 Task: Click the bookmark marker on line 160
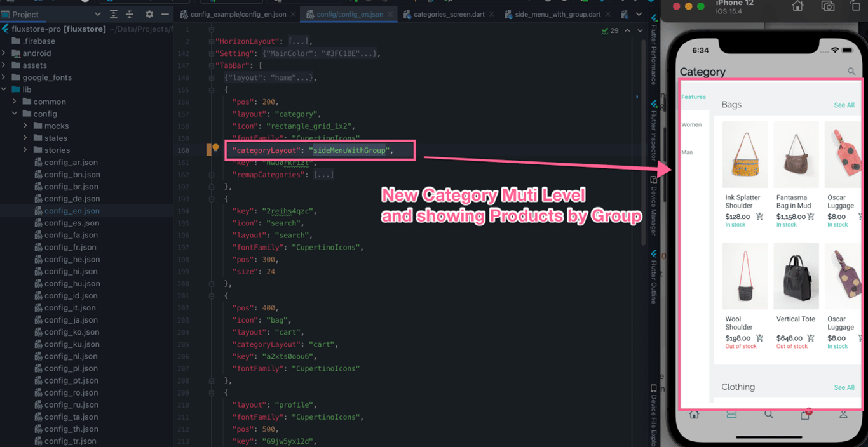[x=208, y=150]
